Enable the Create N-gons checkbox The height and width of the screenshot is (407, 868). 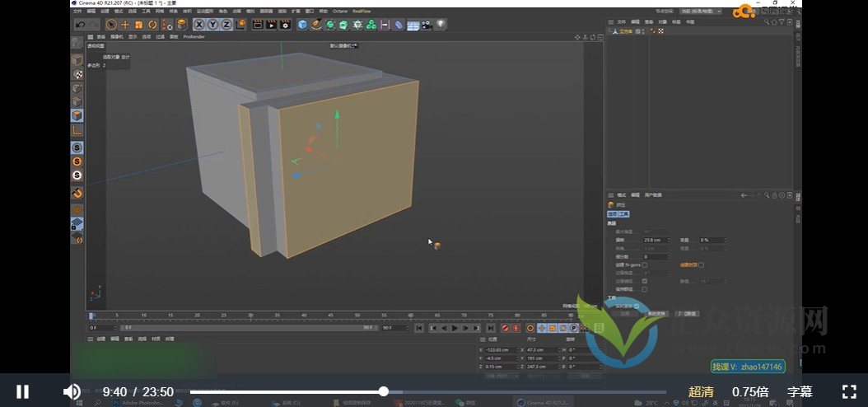point(645,264)
